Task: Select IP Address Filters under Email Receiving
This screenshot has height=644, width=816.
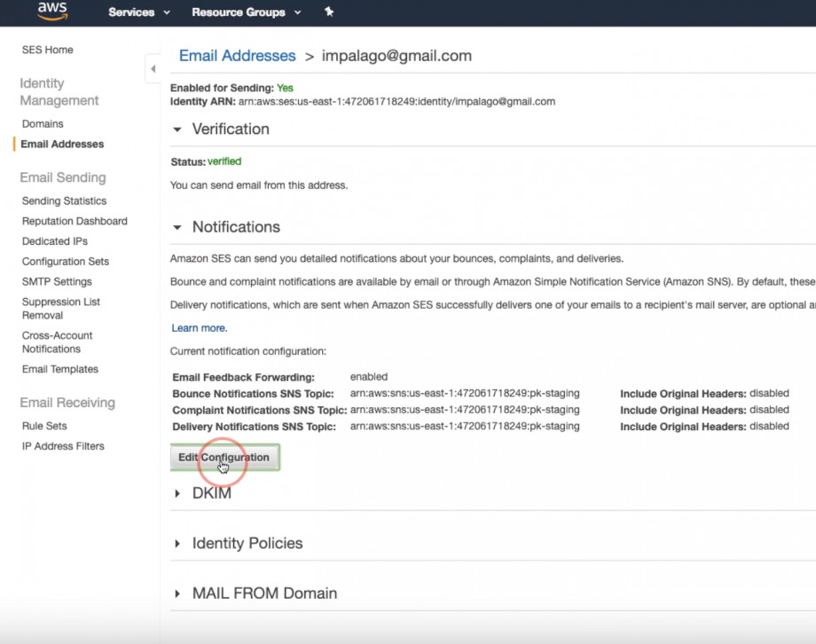Action: coord(63,446)
